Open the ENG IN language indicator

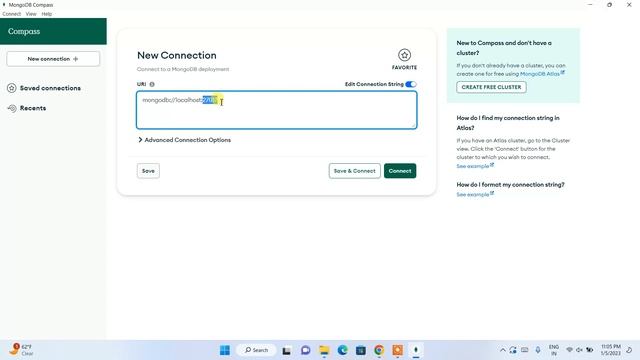[554, 350]
